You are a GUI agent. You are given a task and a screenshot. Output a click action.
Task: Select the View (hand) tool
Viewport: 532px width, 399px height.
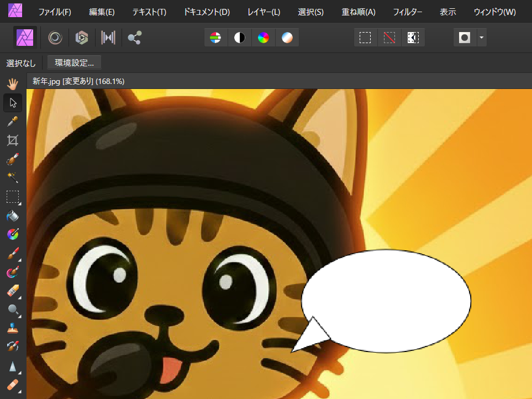point(13,84)
